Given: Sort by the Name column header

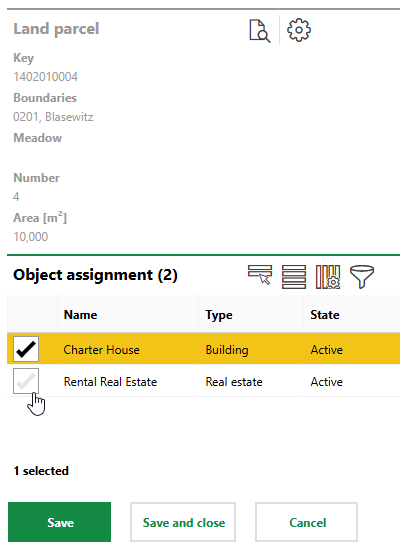Looking at the screenshot, I should (81, 314).
